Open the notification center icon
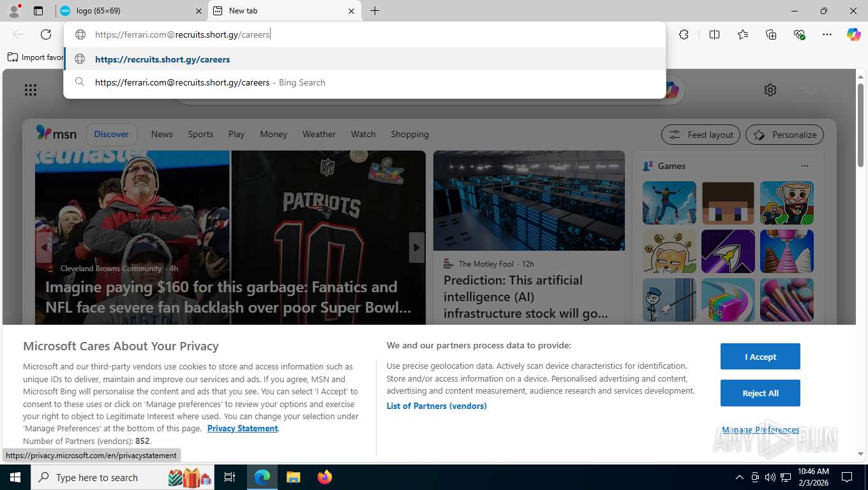 [847, 477]
